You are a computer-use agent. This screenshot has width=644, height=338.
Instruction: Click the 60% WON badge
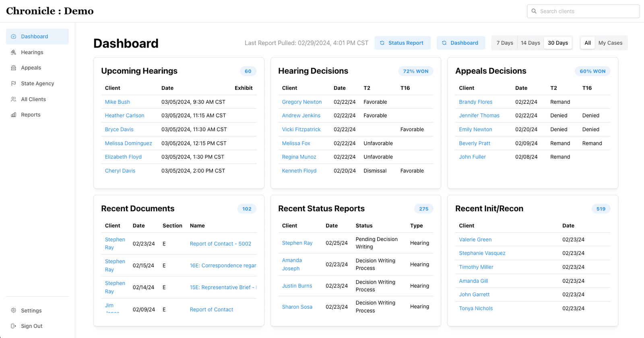(x=592, y=71)
